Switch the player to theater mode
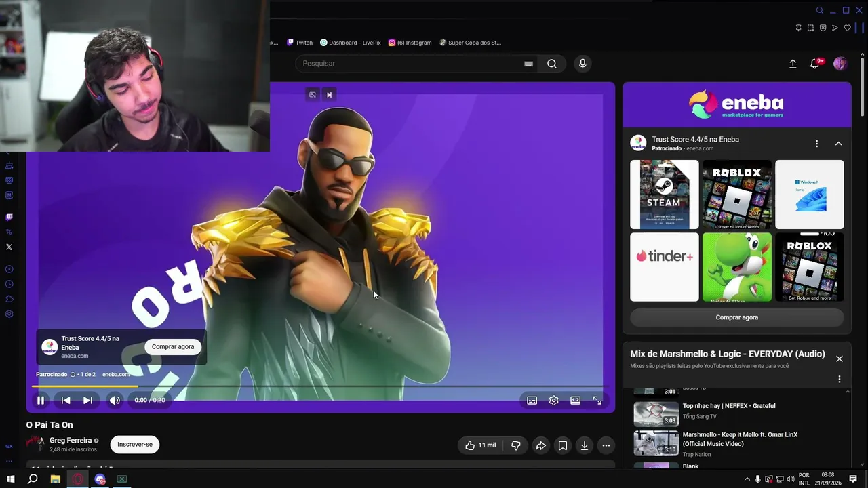This screenshot has width=868, height=488. pos(576,401)
